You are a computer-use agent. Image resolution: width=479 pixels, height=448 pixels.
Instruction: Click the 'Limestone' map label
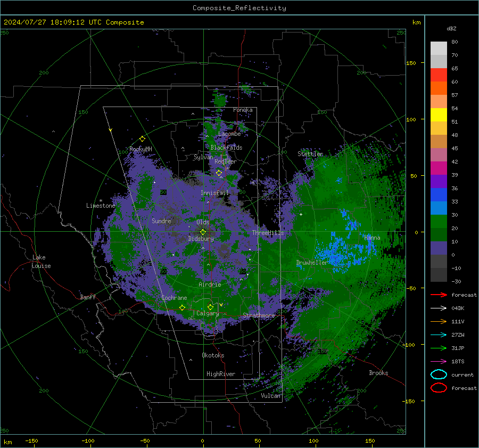(x=101, y=206)
